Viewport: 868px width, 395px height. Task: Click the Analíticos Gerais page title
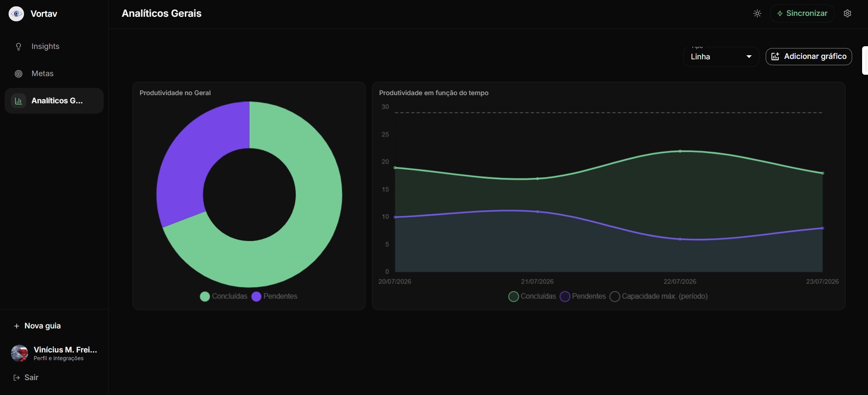click(x=162, y=14)
